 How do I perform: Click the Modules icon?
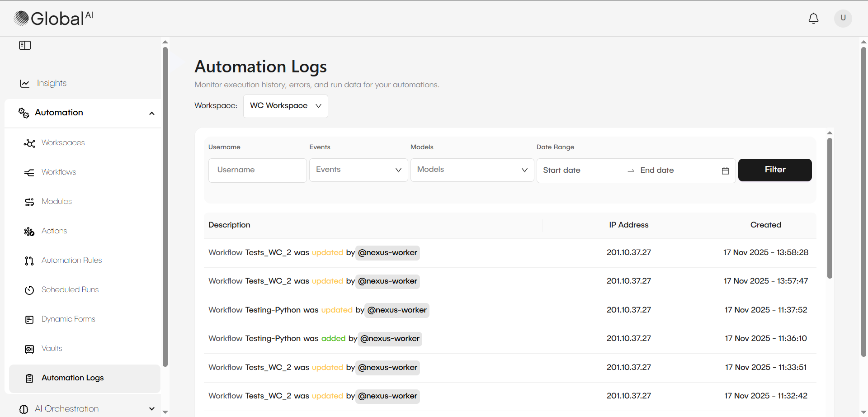[x=29, y=201]
